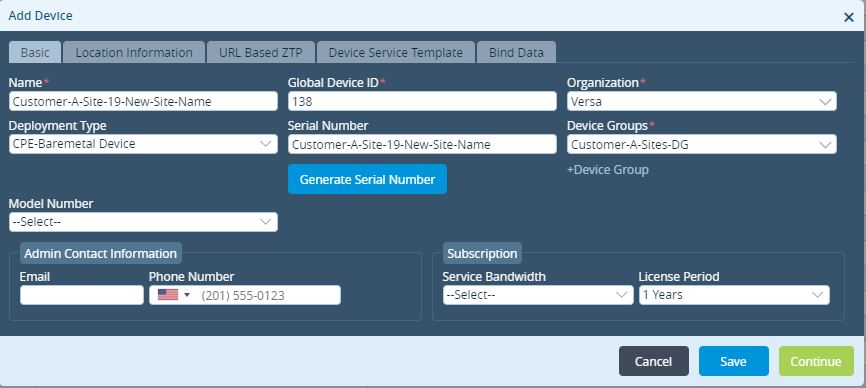The image size is (866, 388).
Task: Click the Phone Number input field
Action: point(245,295)
